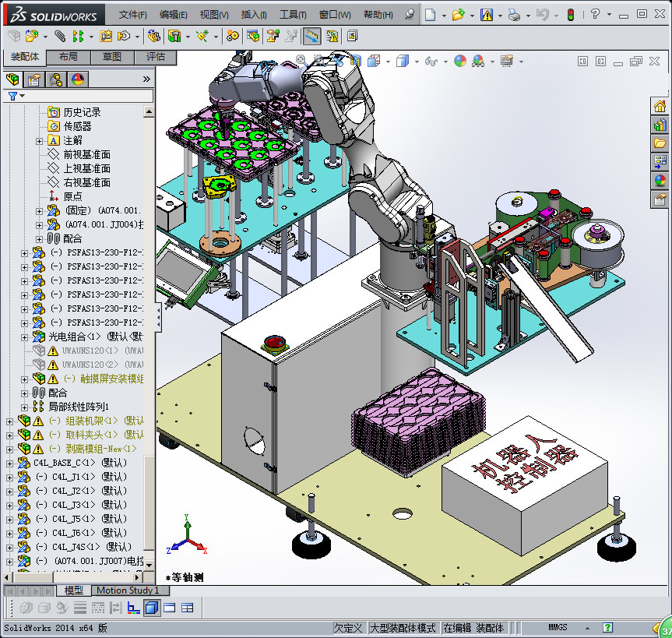Open the Hide/Show items glasses icon
The image size is (672, 638).
(431, 62)
